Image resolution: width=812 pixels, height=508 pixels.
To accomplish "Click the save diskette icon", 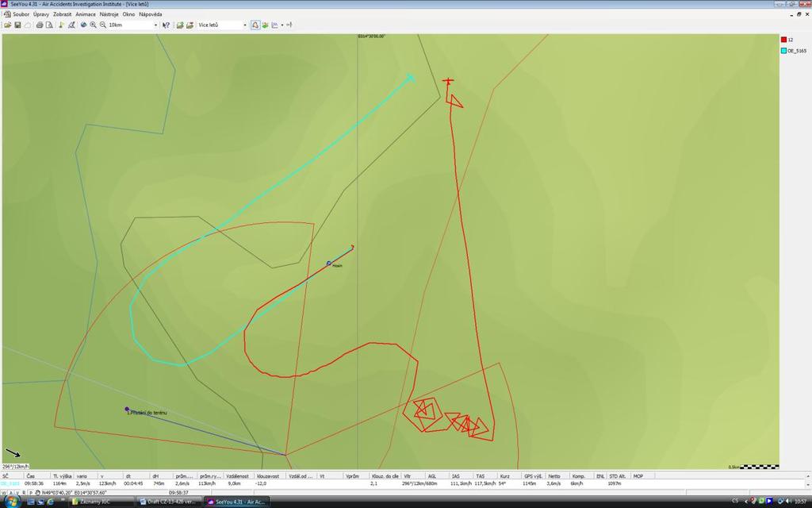I will coord(17,25).
